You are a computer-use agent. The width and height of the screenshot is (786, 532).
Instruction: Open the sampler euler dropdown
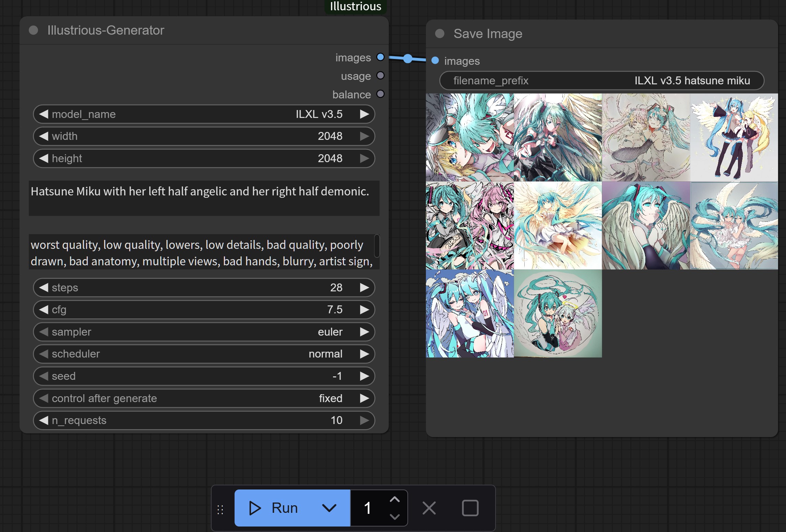click(204, 332)
